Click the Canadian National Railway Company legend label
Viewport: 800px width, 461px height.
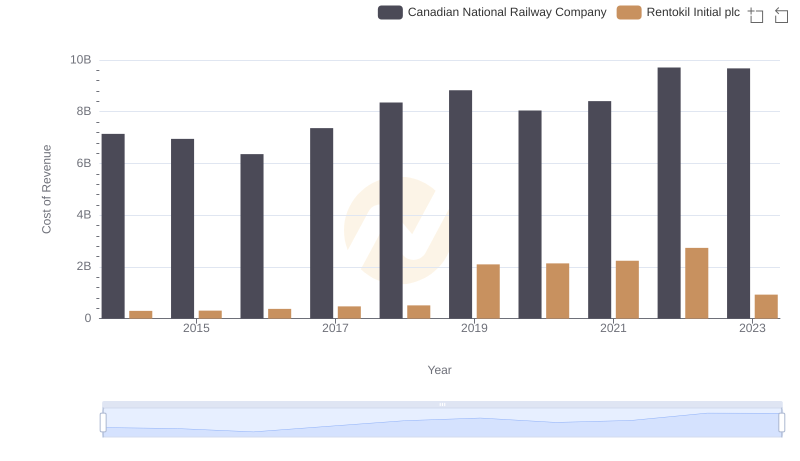click(507, 12)
